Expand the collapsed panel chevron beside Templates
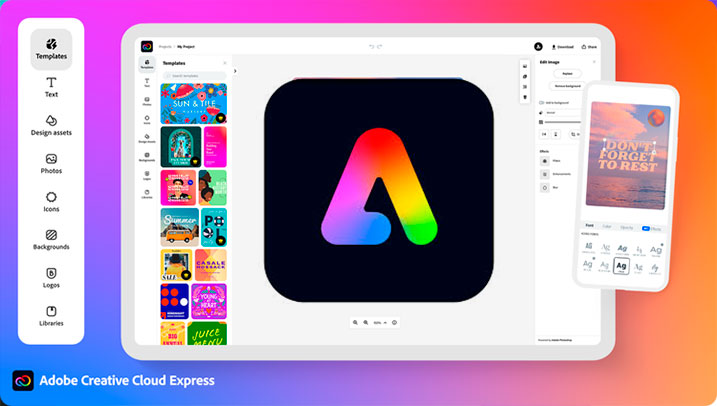This screenshot has height=406, width=717. (235, 71)
